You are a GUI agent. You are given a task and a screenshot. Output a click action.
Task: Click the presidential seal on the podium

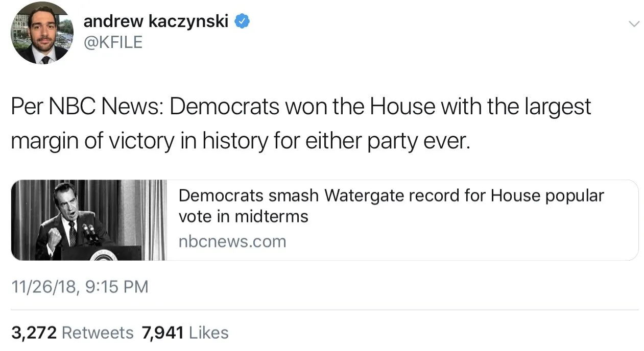click(104, 255)
